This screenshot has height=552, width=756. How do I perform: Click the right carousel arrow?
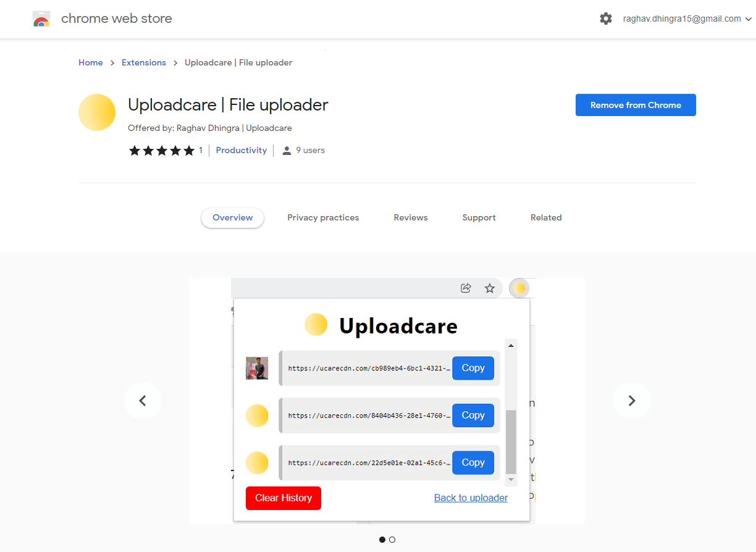[631, 400]
